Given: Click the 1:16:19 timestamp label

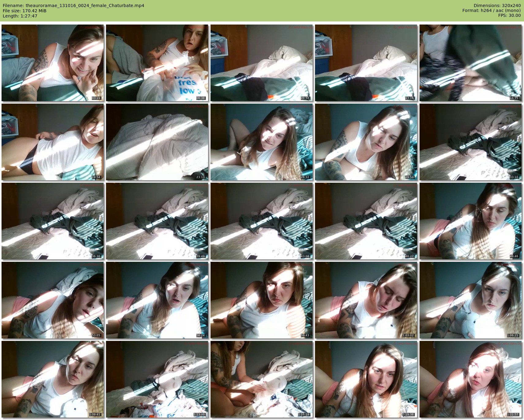Looking at the screenshot, I should 303,414.
